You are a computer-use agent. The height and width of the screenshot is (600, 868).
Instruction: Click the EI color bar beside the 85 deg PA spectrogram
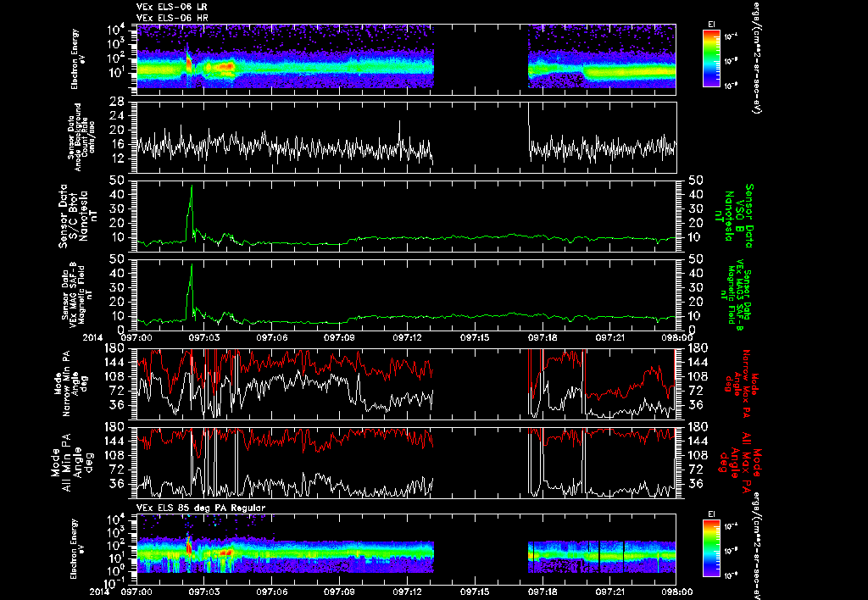tap(711, 548)
